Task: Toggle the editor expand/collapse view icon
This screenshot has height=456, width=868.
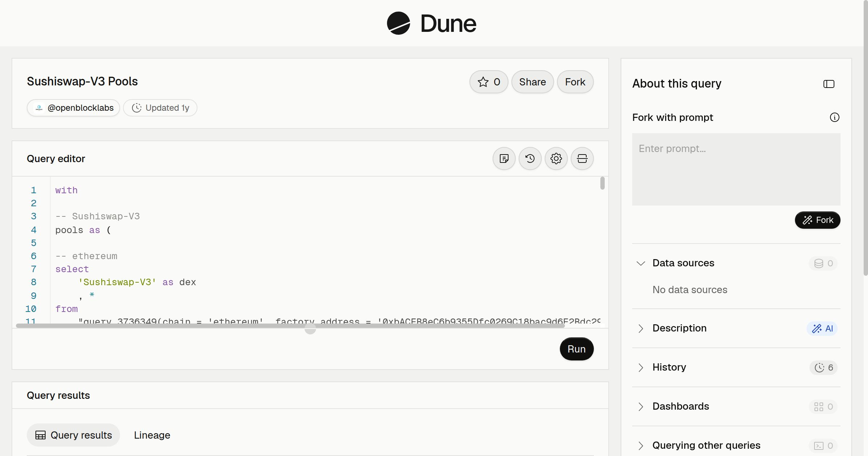Action: pyautogui.click(x=582, y=159)
